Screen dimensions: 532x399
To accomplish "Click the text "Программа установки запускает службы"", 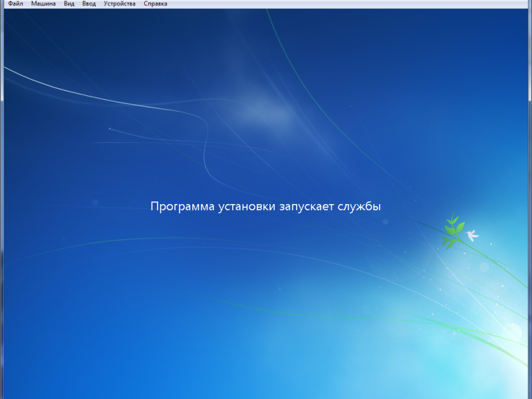I will point(265,207).
